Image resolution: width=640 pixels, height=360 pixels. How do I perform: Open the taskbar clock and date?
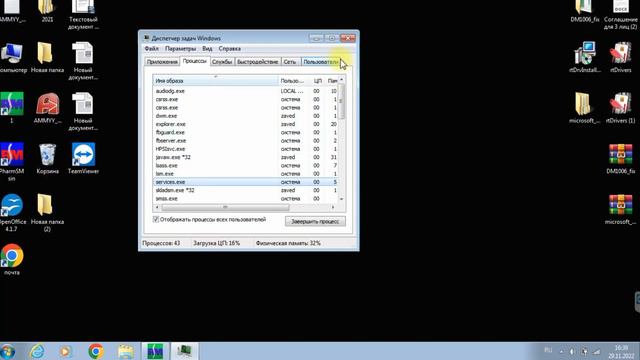point(621,352)
